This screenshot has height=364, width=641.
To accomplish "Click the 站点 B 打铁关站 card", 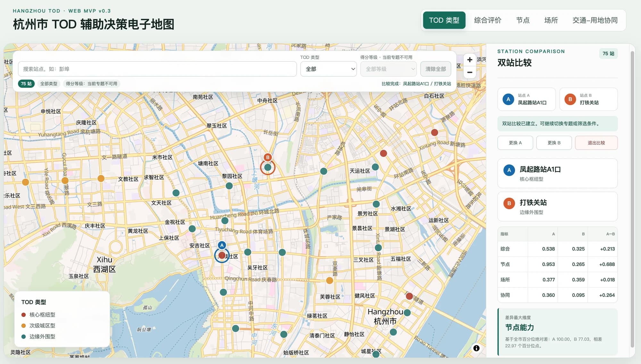I will (588, 99).
